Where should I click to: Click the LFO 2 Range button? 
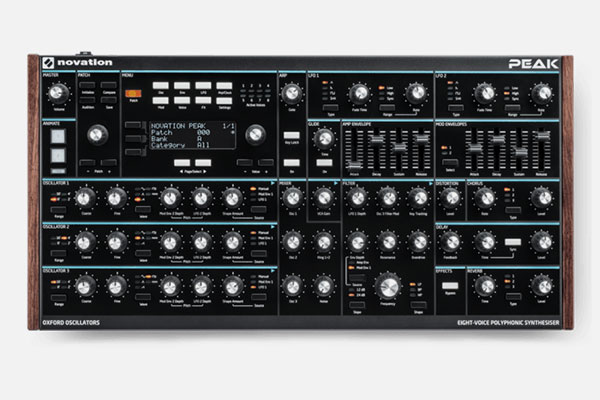point(512,108)
